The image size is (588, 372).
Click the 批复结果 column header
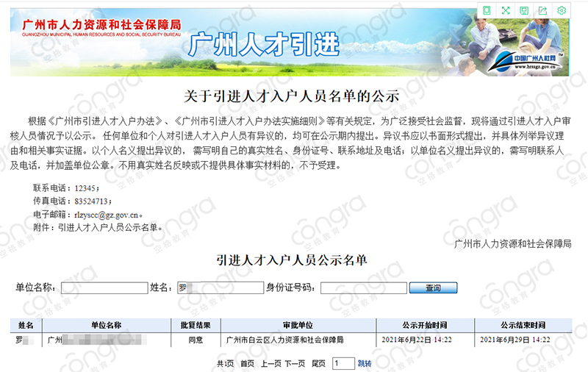point(196,325)
